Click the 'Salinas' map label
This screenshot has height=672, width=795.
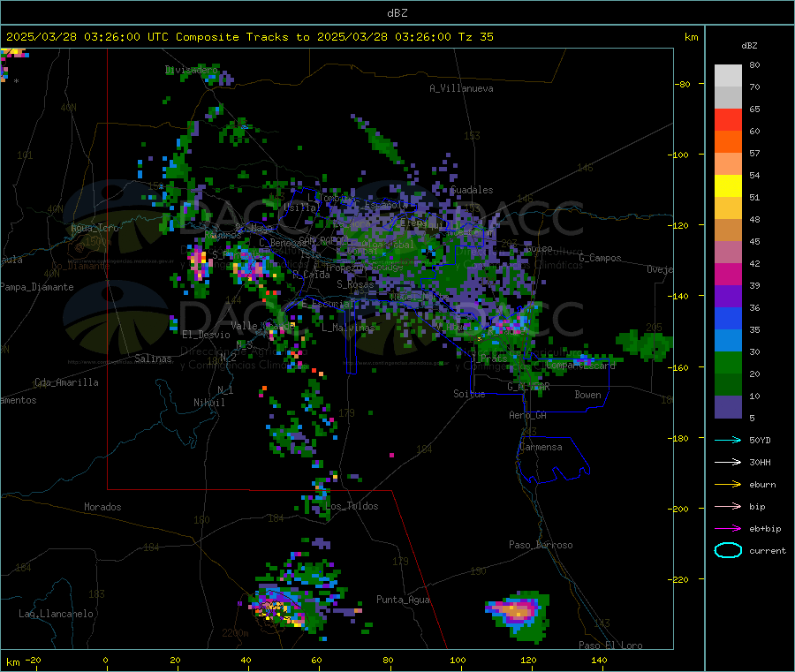coord(153,359)
